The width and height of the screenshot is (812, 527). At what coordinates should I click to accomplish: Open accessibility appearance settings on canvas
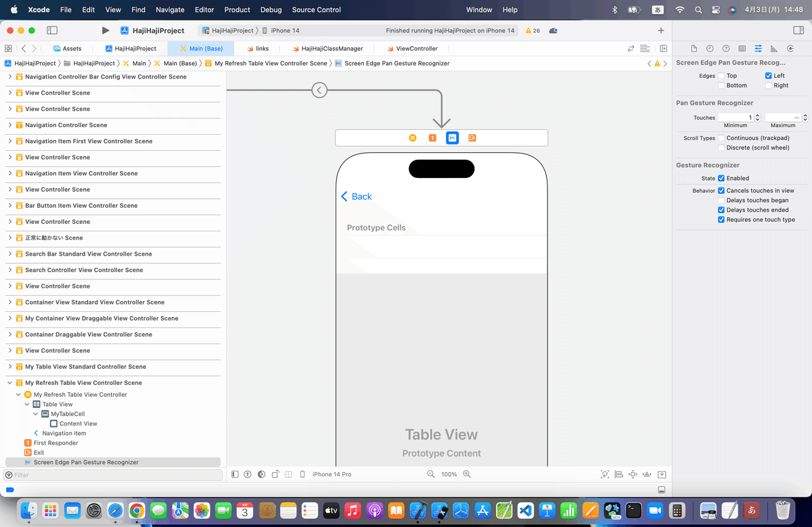pyautogui.click(x=248, y=474)
